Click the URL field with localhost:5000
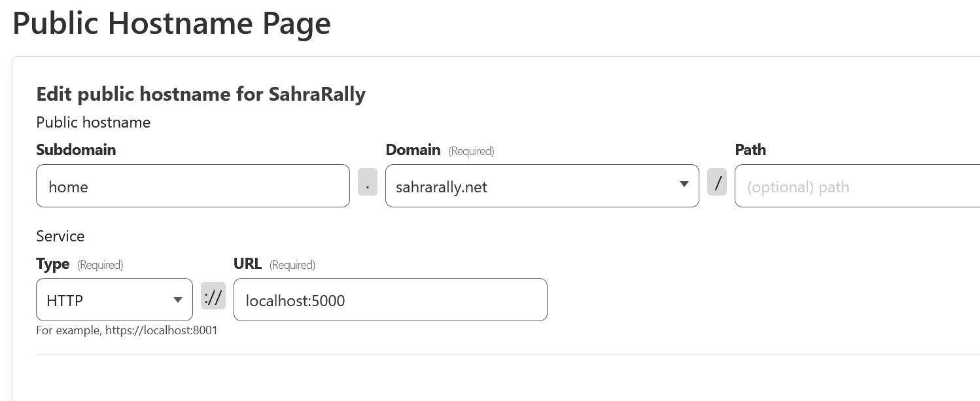The image size is (980, 401). [x=390, y=300]
